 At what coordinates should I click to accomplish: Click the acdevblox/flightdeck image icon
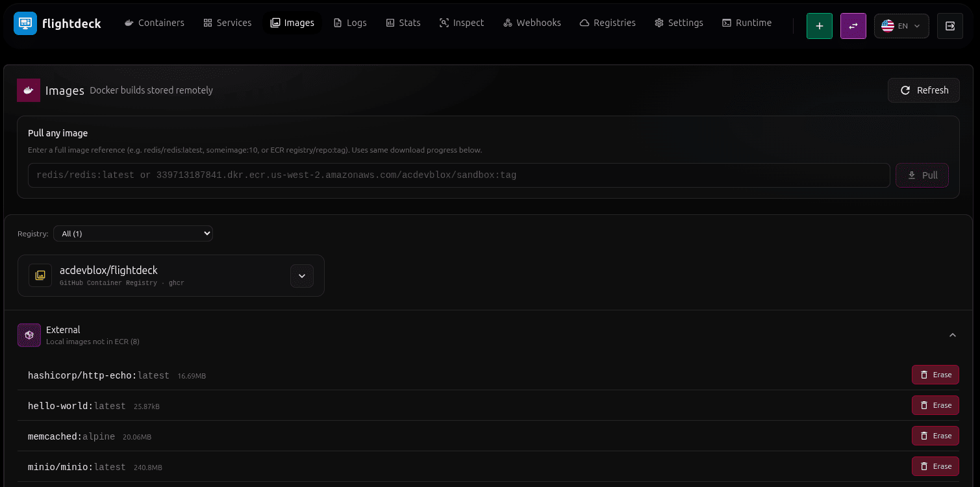pyautogui.click(x=40, y=275)
